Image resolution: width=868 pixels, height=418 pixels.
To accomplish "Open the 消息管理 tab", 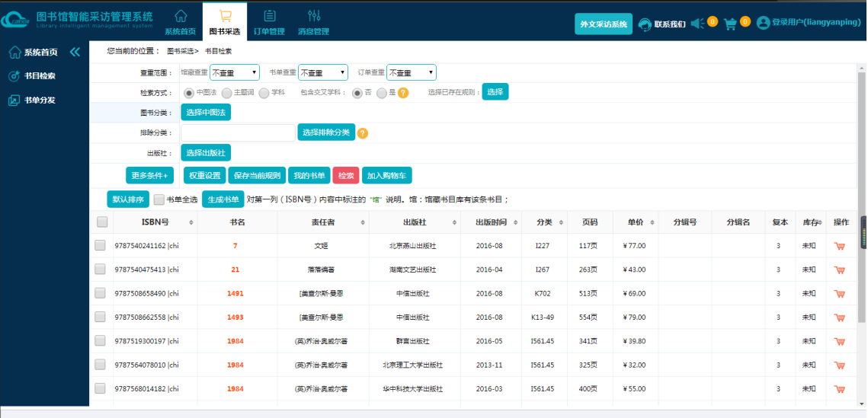I will (313, 21).
